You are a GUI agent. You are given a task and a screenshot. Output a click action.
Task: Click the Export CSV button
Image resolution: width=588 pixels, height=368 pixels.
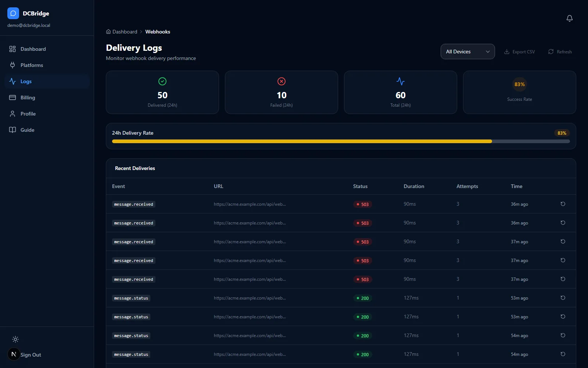[519, 52]
